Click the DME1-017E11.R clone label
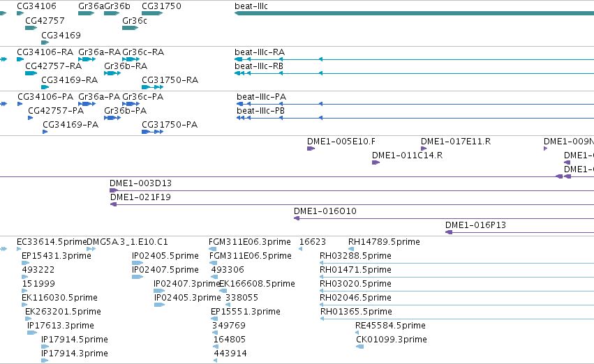Screen dimensions: 594x364 (x=456, y=141)
